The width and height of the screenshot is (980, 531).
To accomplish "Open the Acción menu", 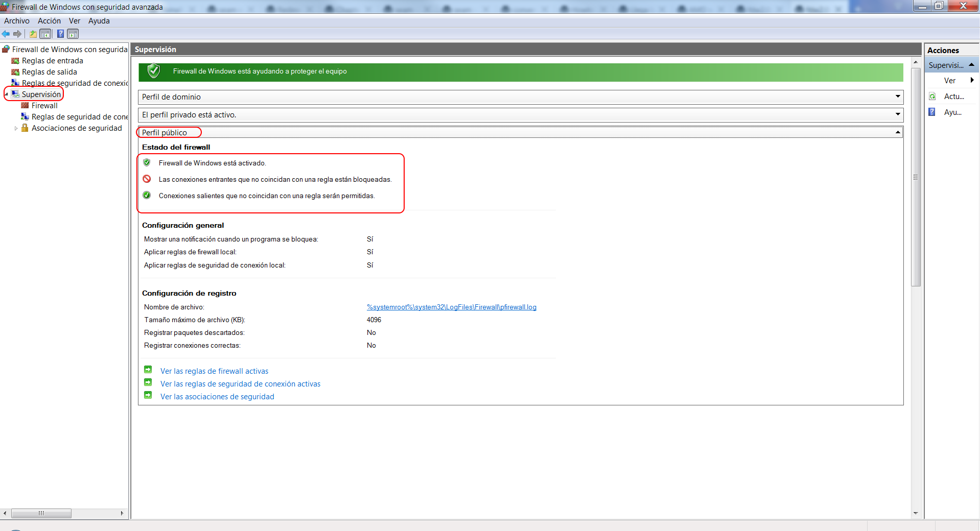I will (x=49, y=21).
